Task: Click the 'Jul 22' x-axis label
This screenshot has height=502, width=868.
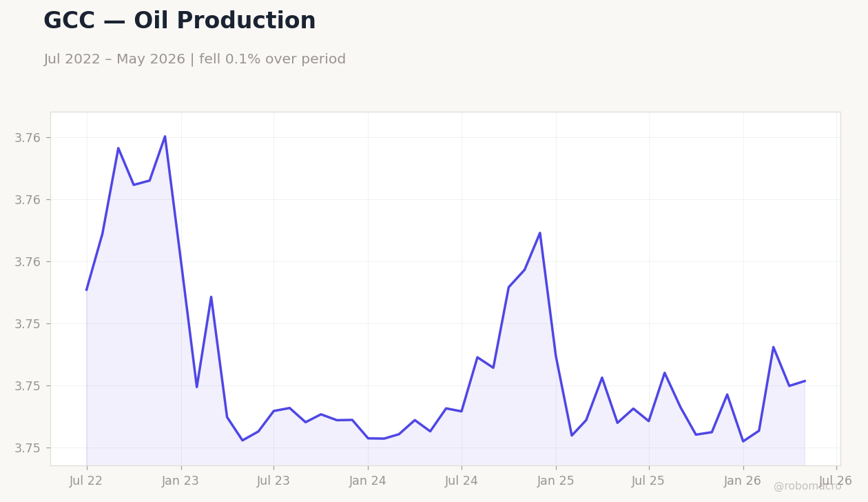Action: pyautogui.click(x=86, y=481)
